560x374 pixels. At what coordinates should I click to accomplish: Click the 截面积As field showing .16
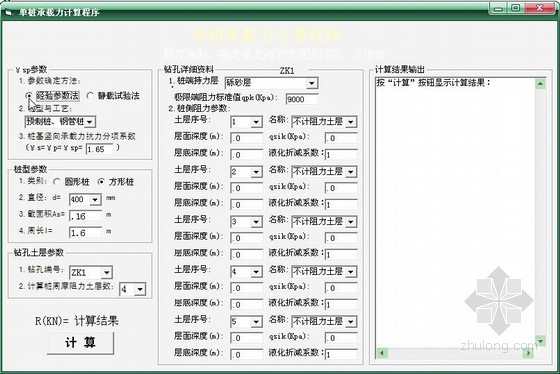85,216
